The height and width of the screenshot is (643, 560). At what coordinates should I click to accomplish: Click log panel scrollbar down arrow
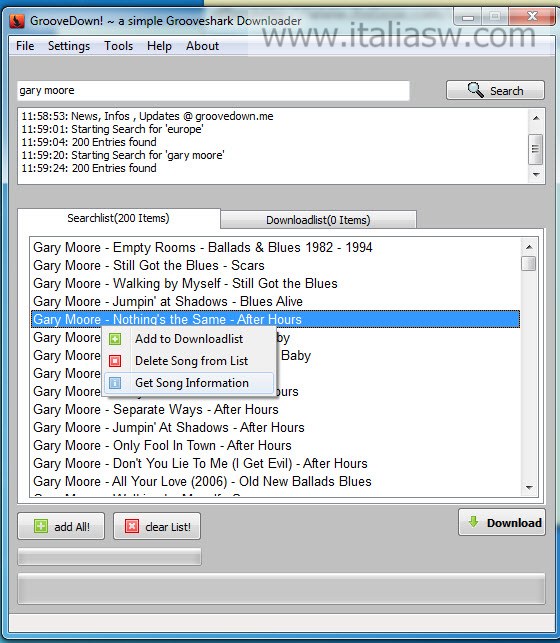coord(536,175)
